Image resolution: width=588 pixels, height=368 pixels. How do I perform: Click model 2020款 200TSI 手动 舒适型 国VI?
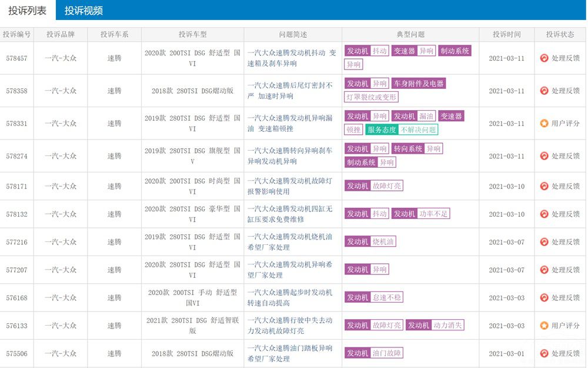(193, 298)
